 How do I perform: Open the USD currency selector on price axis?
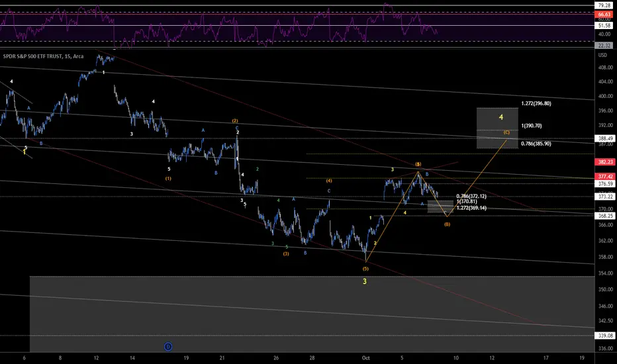pyautogui.click(x=602, y=55)
